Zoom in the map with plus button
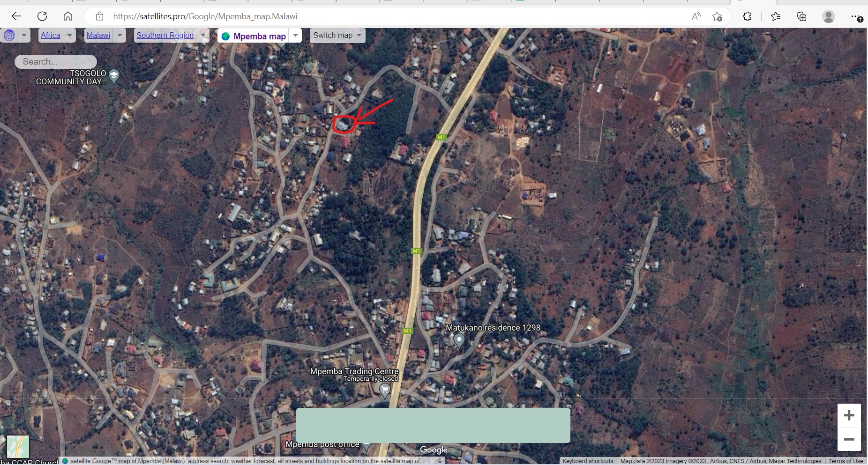The width and height of the screenshot is (868, 465). click(x=849, y=415)
